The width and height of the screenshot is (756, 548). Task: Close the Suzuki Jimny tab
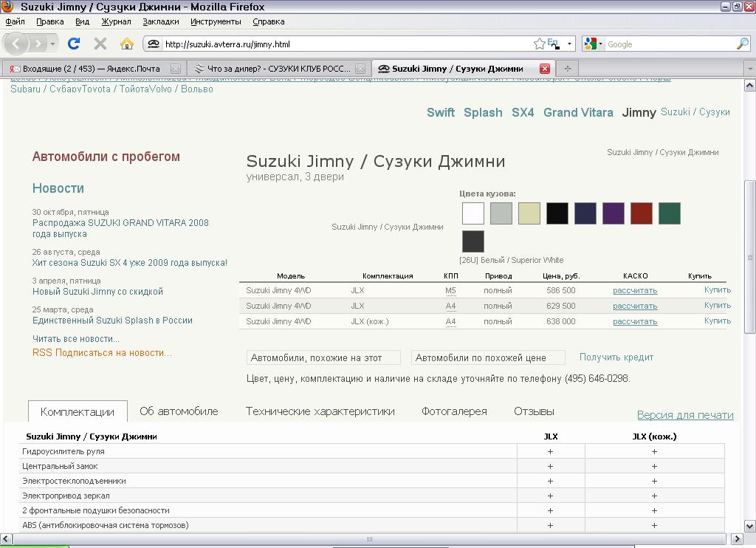(x=545, y=69)
